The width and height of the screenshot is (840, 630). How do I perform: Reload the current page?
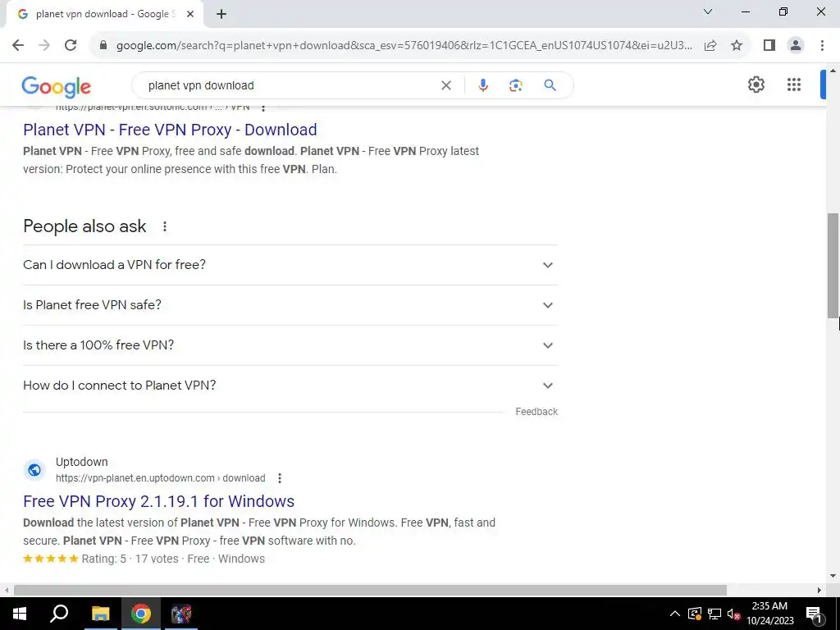(x=71, y=46)
